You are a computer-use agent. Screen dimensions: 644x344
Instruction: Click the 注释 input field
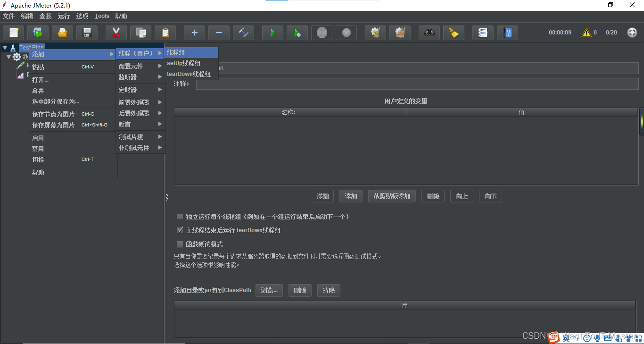417,84
